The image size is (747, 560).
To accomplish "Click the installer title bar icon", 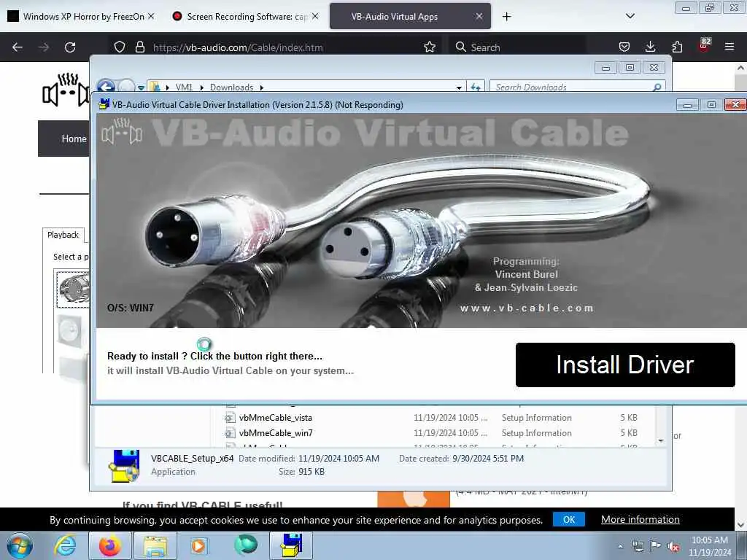I will (x=104, y=104).
